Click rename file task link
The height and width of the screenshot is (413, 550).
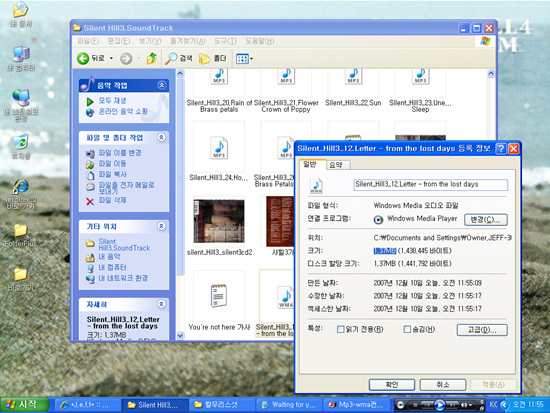(120, 153)
